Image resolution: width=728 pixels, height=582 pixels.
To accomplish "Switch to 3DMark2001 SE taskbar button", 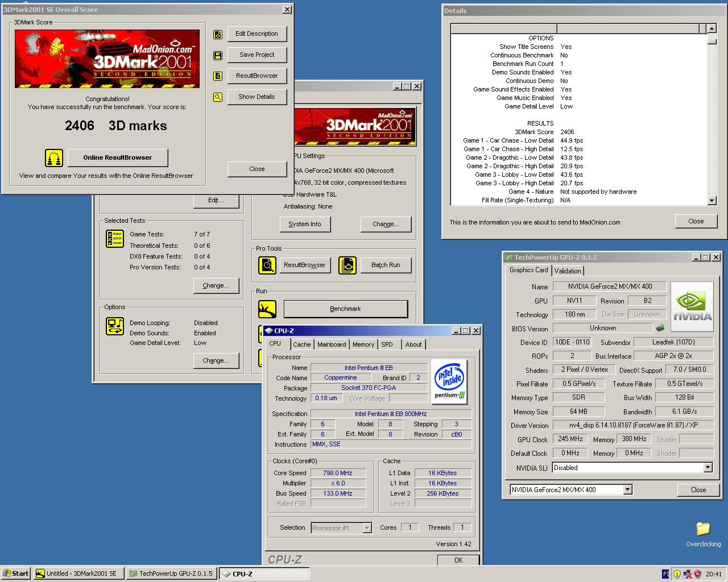I will 78,573.
